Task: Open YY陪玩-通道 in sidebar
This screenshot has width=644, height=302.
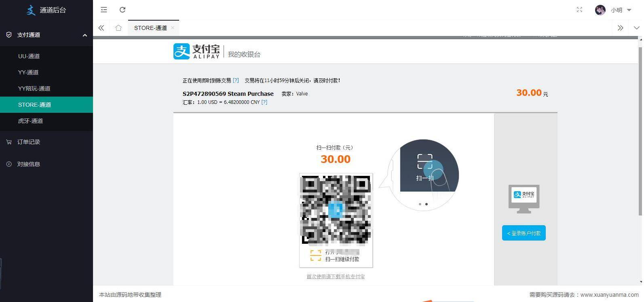Action: click(46, 89)
